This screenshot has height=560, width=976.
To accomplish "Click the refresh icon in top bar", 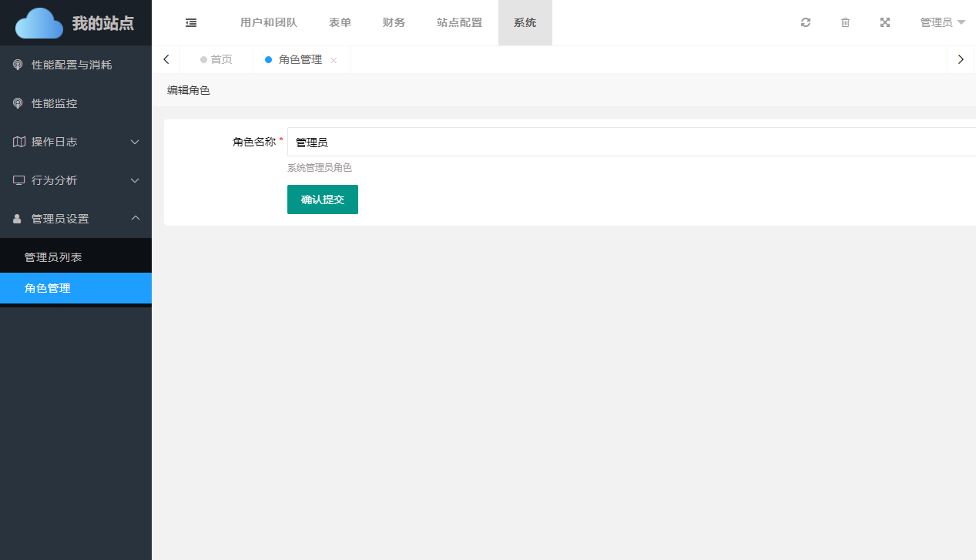I will coord(806,23).
